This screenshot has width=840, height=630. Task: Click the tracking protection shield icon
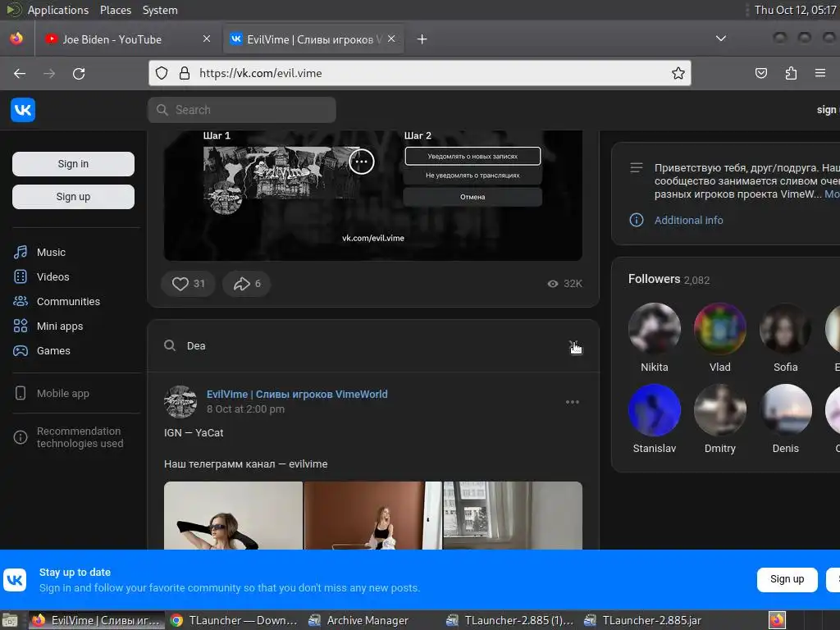click(162, 73)
